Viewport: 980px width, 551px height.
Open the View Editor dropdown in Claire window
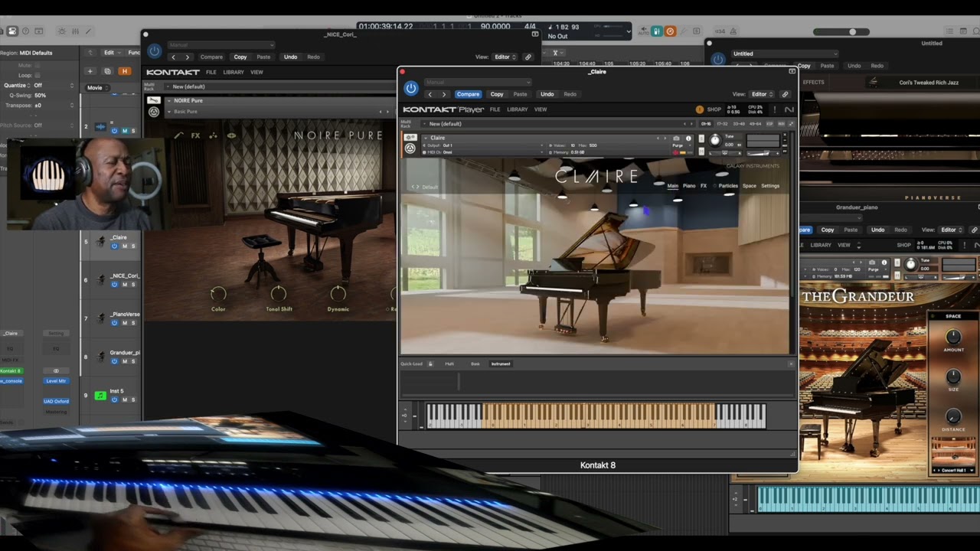coord(762,94)
